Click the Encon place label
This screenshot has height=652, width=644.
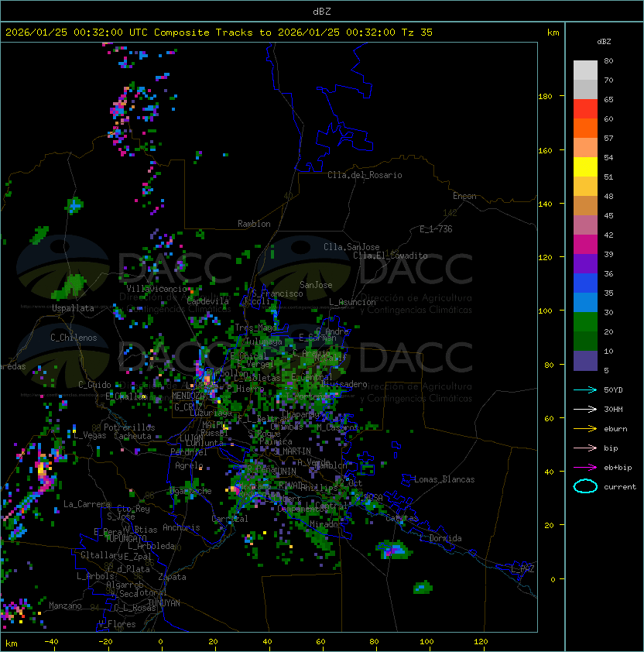[x=464, y=196]
